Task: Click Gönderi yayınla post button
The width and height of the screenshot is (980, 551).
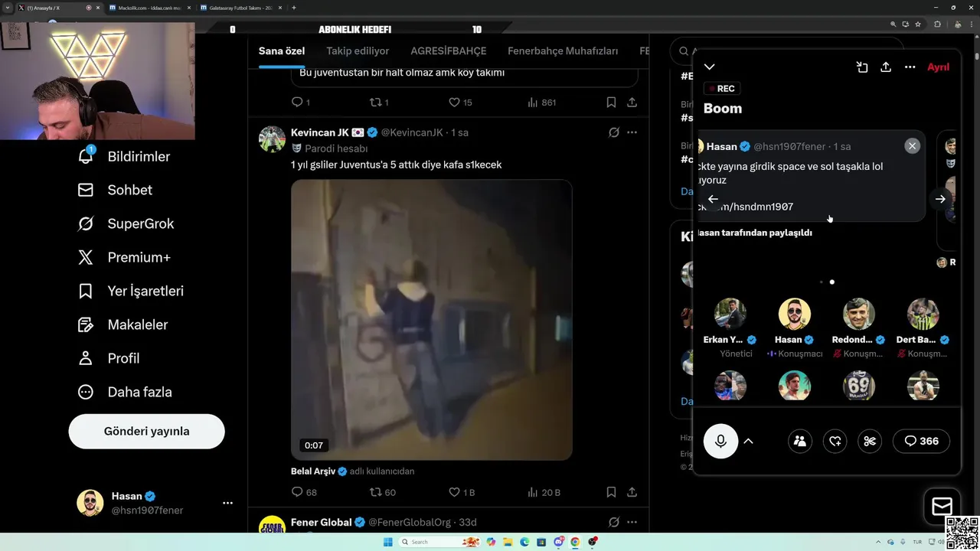Action: tap(146, 431)
